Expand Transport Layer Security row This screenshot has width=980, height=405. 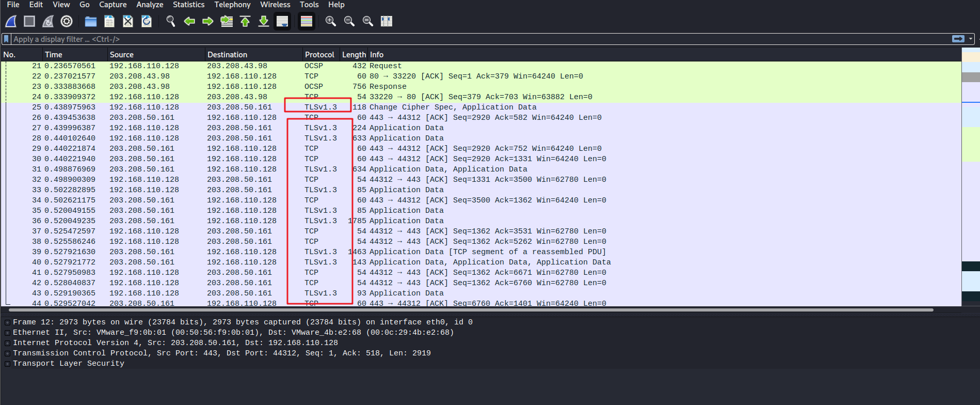[x=7, y=364]
